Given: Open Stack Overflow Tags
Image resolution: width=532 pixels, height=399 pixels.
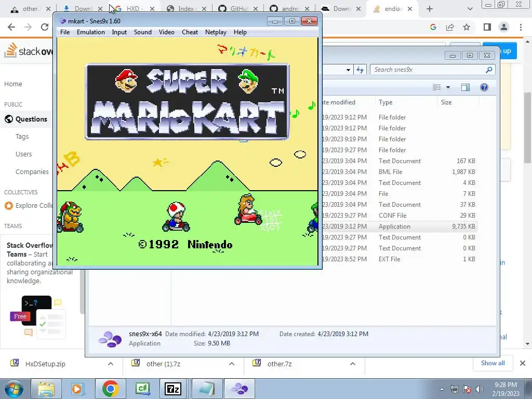Looking at the screenshot, I should tap(22, 137).
